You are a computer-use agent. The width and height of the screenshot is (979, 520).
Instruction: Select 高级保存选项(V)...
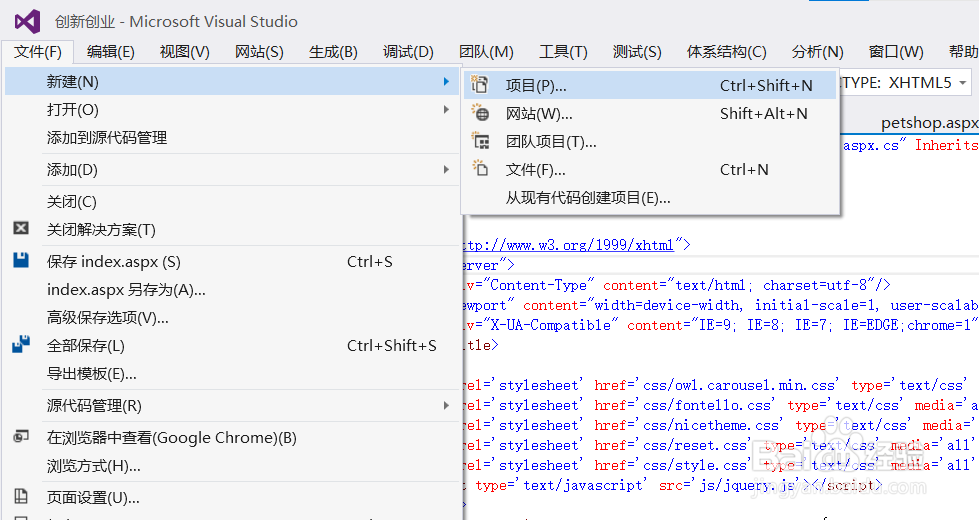tap(232, 317)
